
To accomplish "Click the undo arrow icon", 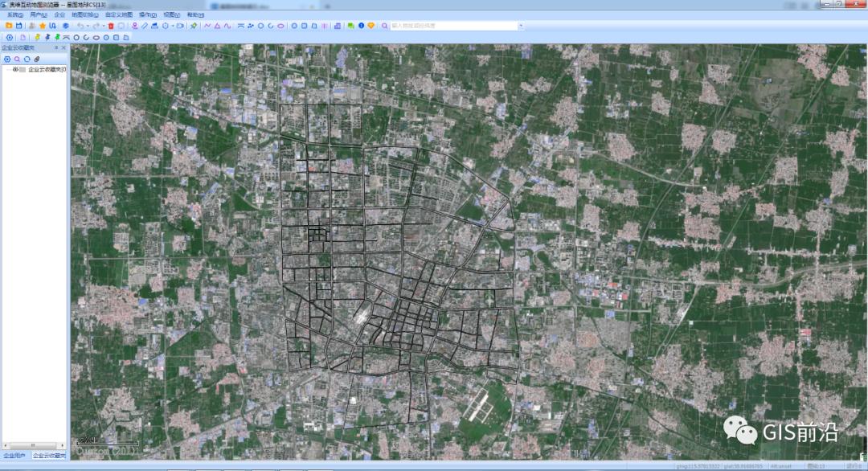I will (80, 26).
